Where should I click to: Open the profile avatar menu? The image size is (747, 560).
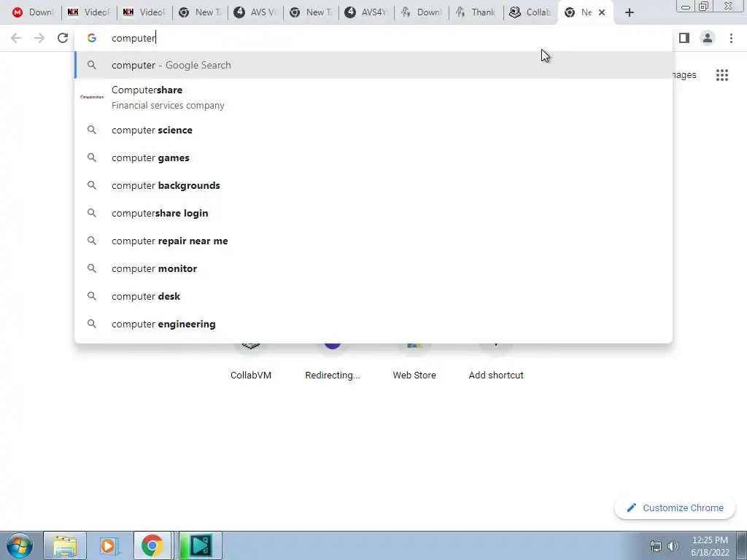(x=708, y=38)
